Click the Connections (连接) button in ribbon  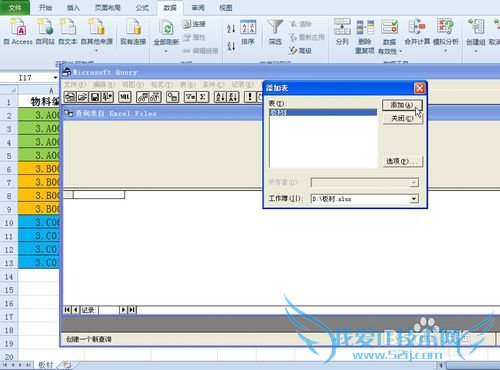[195, 24]
